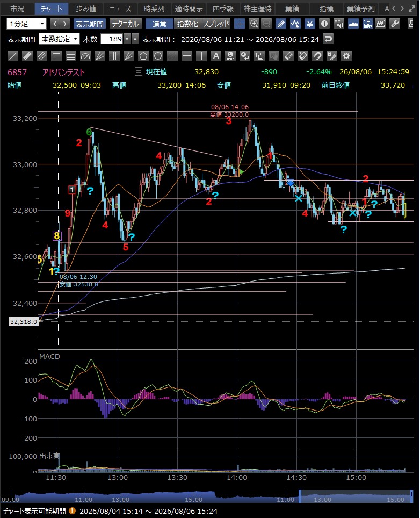Click the information 'i' icon

click(x=324, y=24)
